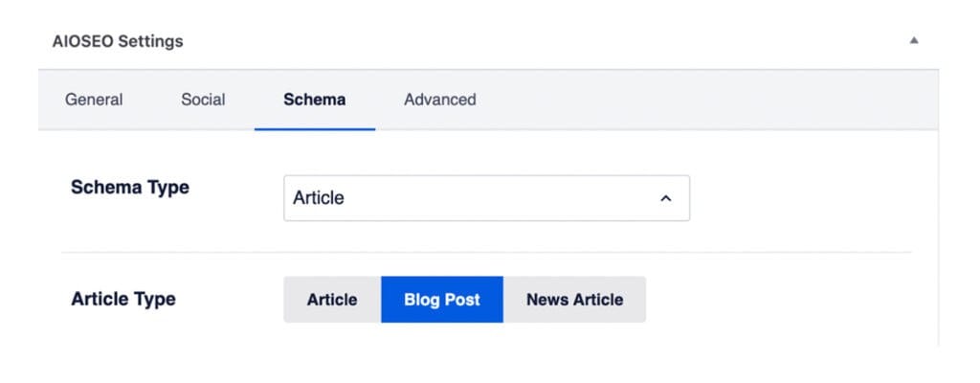Viewport: 980px width, 383px height.
Task: Go to the Advanced tab
Action: pos(439,99)
